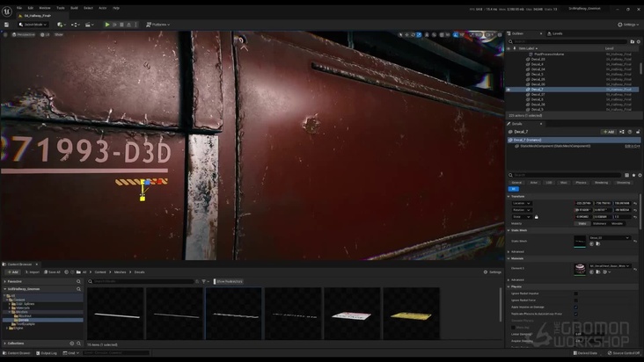The width and height of the screenshot is (644, 362).
Task: Activate the viewport select tool icon
Action: click(400, 35)
